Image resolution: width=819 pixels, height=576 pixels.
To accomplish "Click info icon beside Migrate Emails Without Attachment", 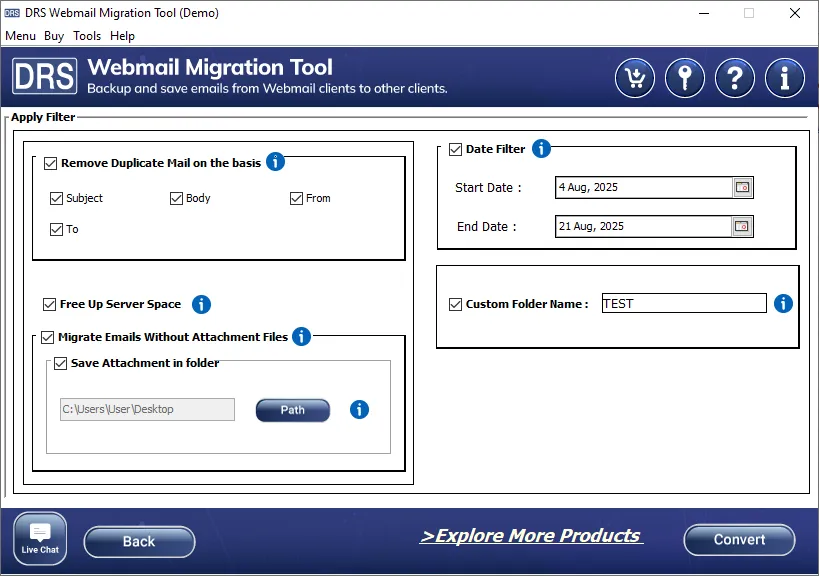I will click(x=301, y=336).
